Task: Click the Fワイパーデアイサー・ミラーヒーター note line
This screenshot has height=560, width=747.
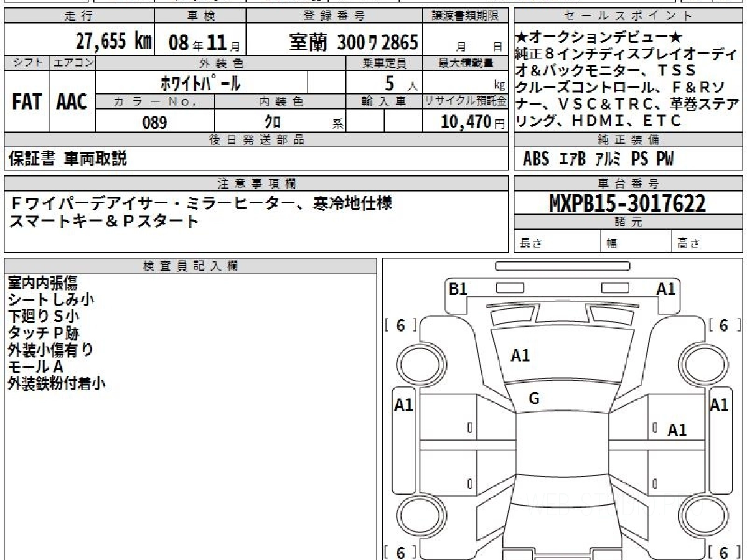Action: click(x=202, y=203)
